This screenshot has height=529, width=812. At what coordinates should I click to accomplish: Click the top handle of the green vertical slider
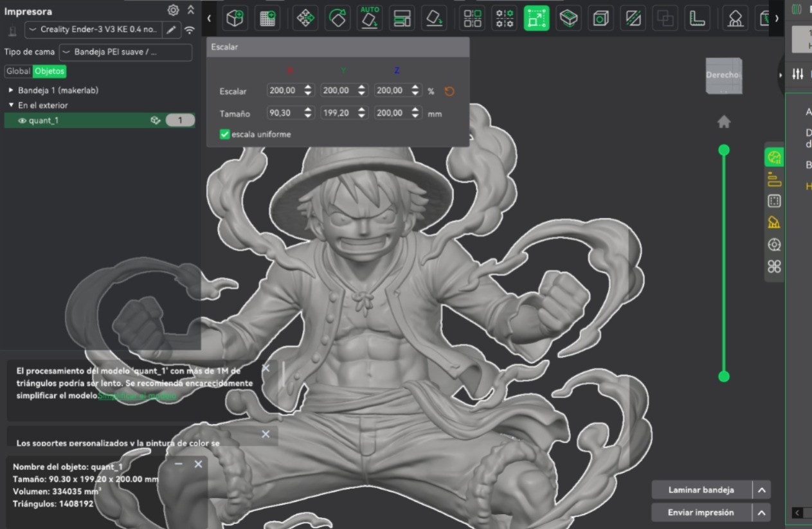[x=724, y=150]
